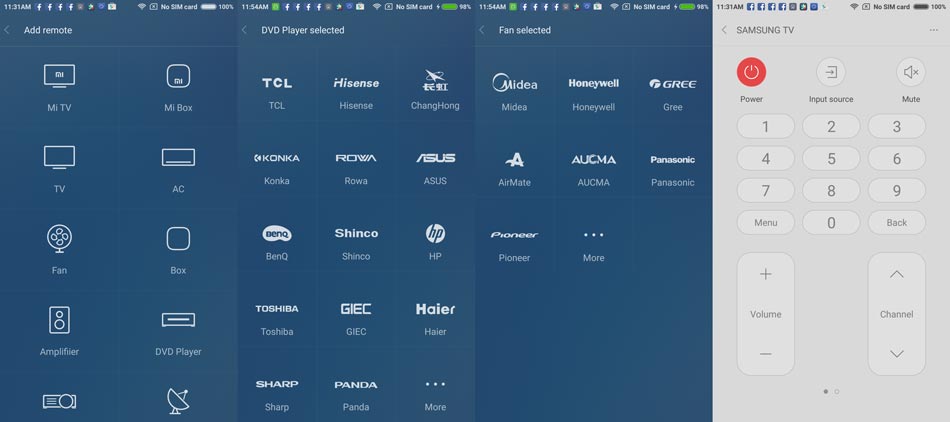Go back from DVD Player selected screen
This screenshot has width=950, height=422.
[244, 30]
